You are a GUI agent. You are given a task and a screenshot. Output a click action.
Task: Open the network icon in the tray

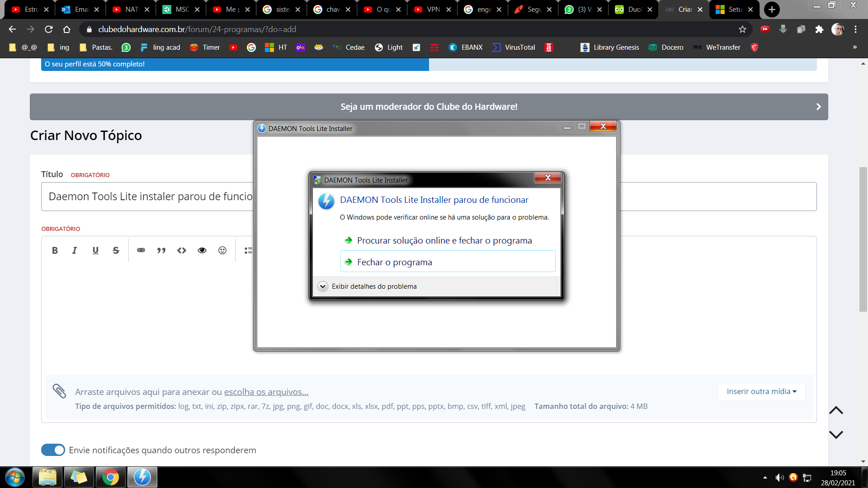(807, 478)
